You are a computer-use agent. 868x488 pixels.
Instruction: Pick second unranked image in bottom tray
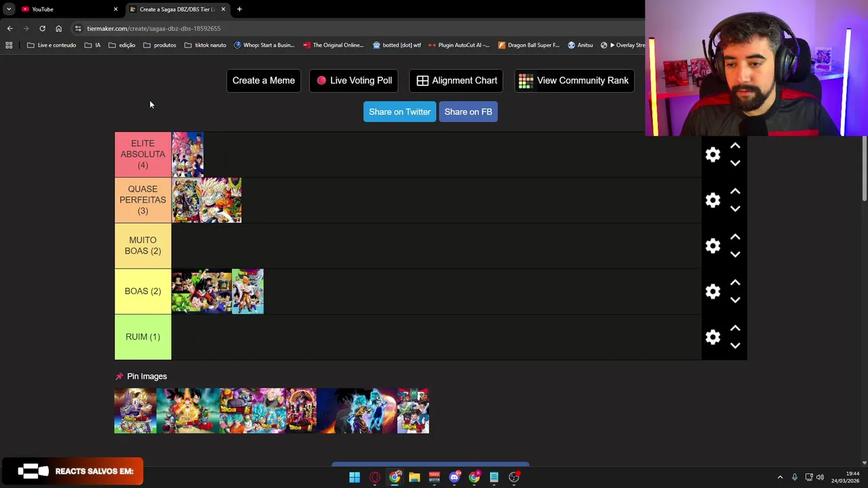[x=188, y=411]
